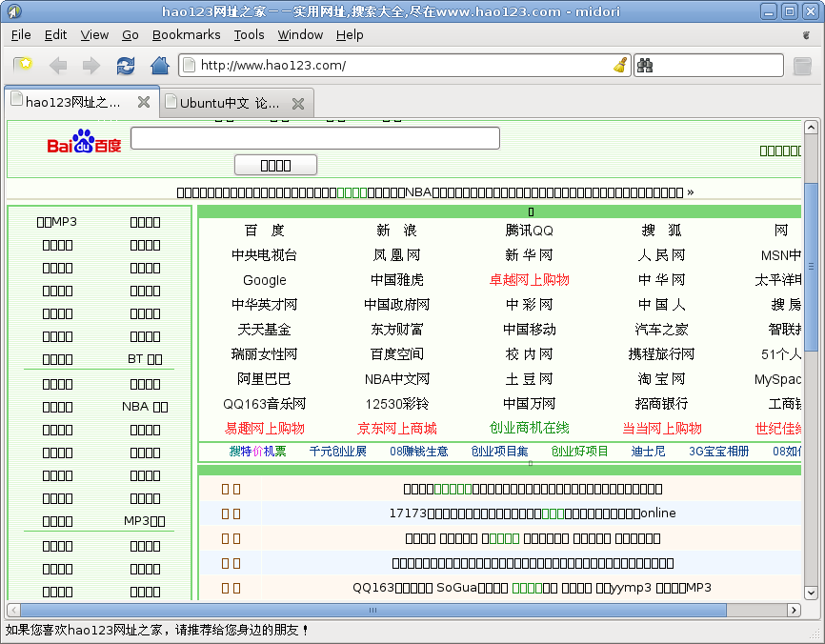Click the broom icon in address bar

click(x=620, y=65)
